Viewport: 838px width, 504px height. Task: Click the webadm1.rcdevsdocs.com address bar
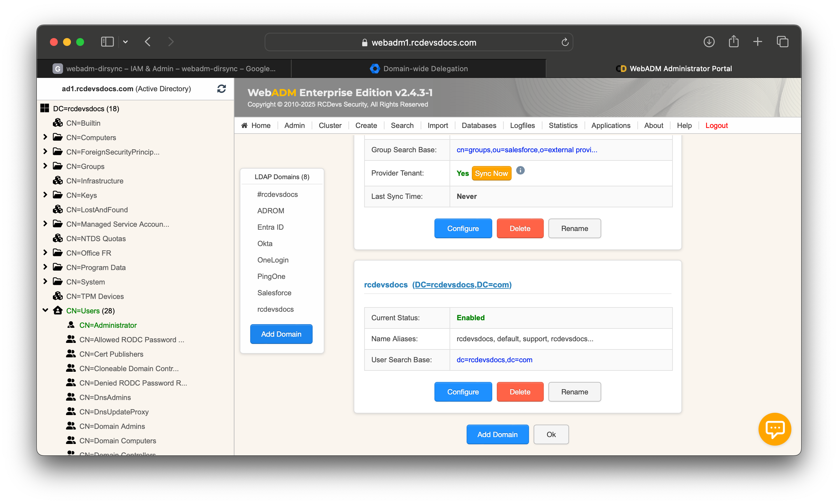tap(419, 42)
